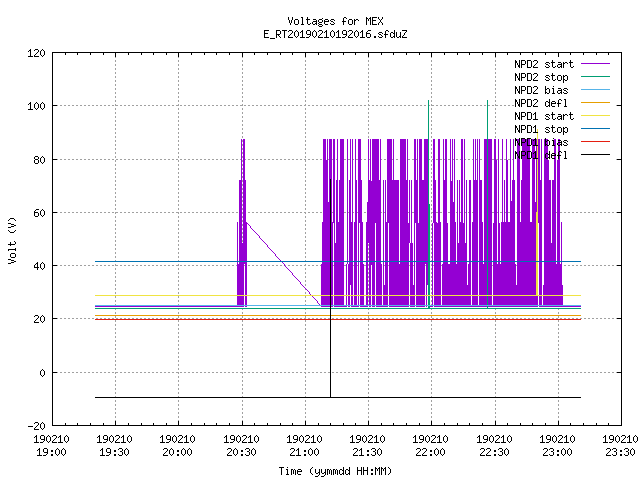
Task: Click the 'NPD1 stop' legend label
Action: point(541,129)
